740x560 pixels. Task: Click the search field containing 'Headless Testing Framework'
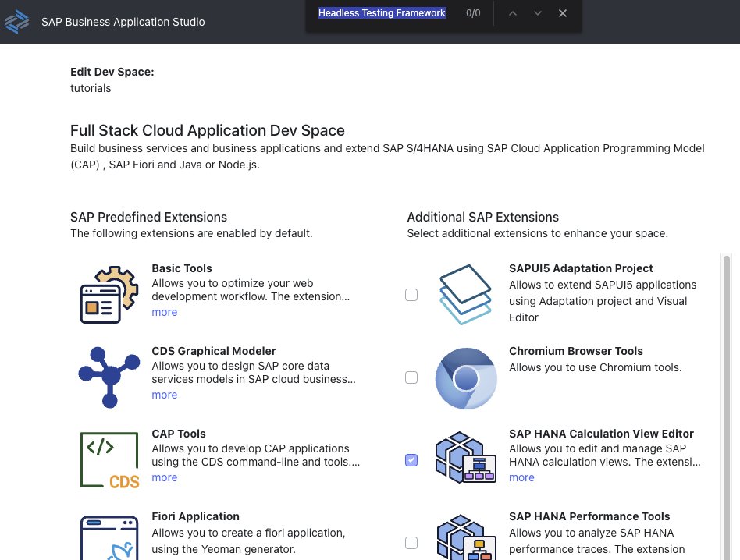382,13
